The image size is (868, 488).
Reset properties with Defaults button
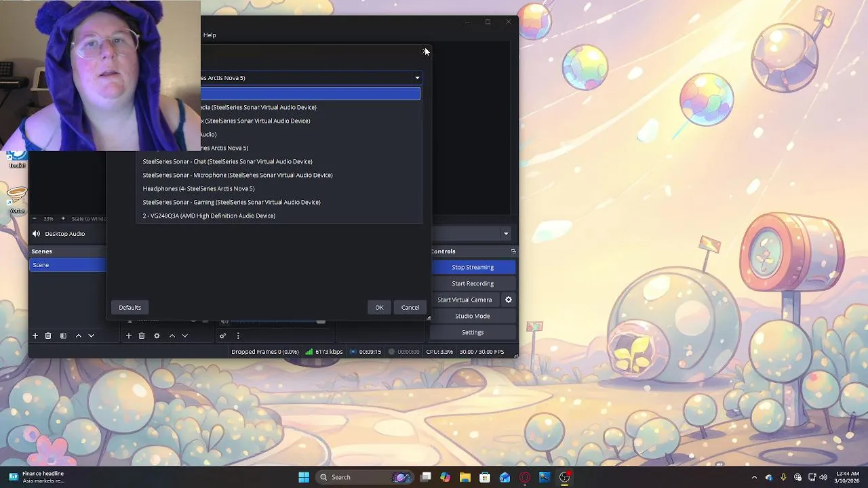(130, 308)
